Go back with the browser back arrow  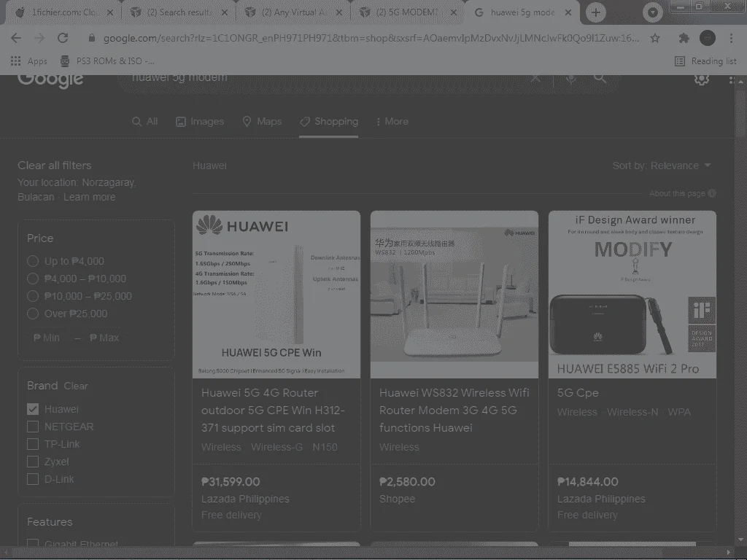pyautogui.click(x=16, y=38)
